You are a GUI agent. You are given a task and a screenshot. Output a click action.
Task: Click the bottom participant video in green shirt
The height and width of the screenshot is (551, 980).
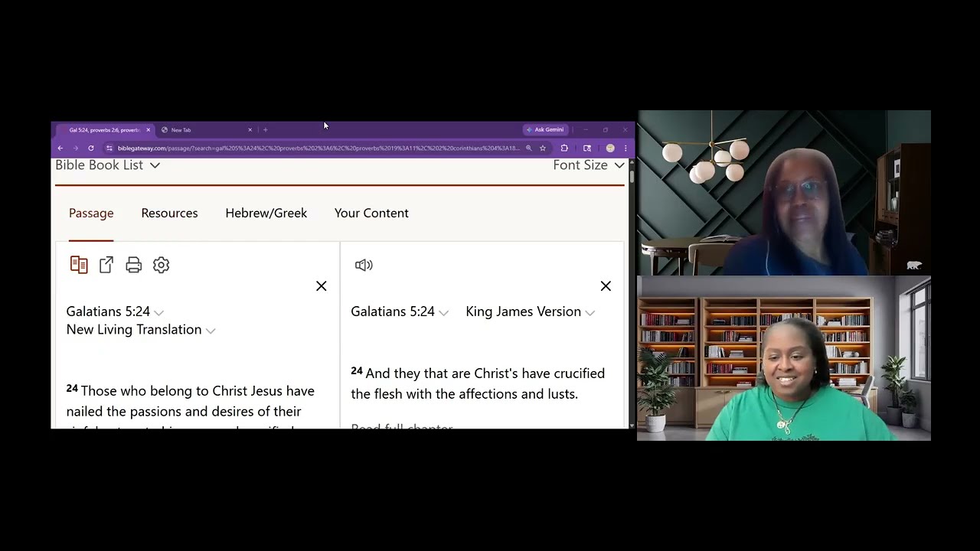click(x=784, y=358)
